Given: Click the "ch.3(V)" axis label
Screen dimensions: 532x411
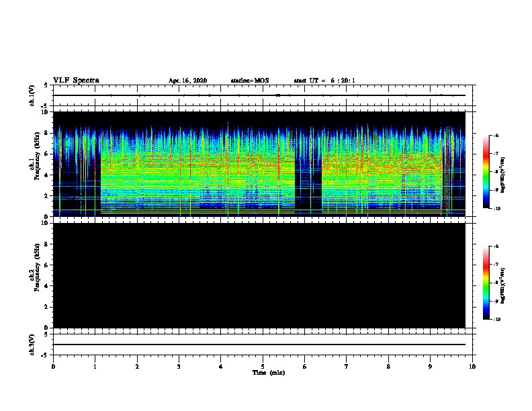Looking at the screenshot, I should pyautogui.click(x=32, y=345).
